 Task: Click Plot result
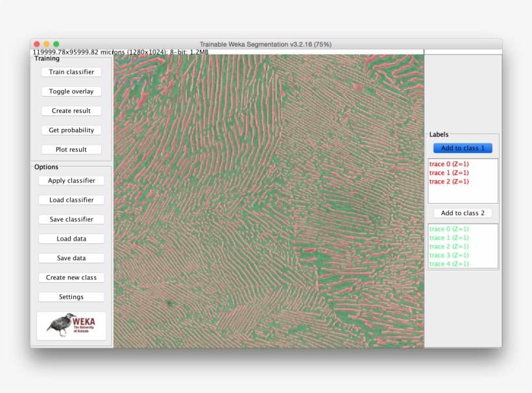coord(71,149)
